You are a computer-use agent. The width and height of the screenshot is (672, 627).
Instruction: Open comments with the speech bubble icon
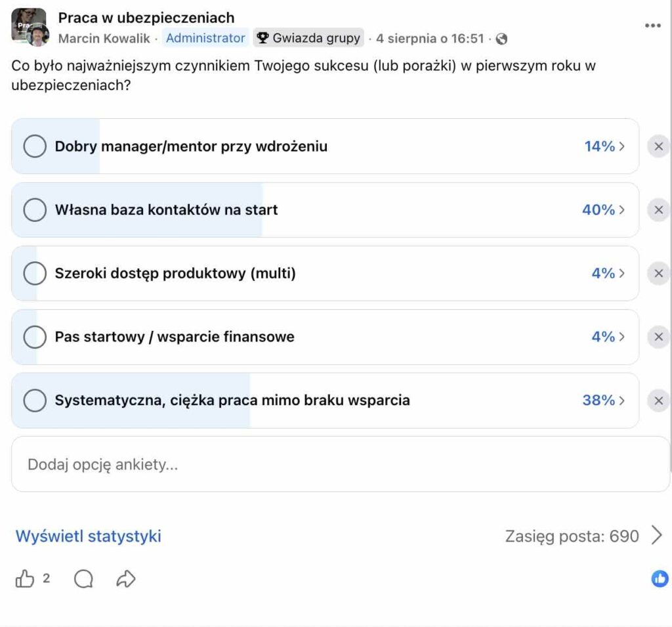83,578
